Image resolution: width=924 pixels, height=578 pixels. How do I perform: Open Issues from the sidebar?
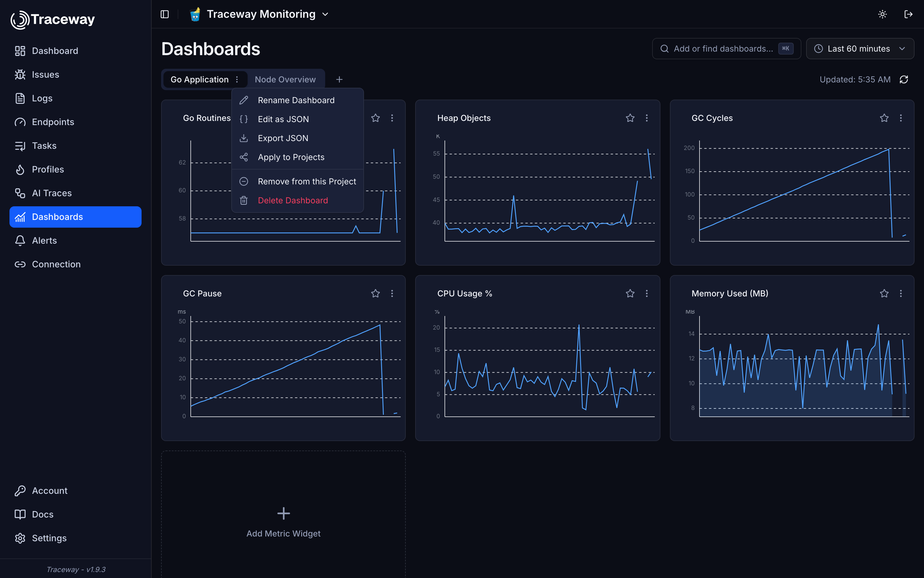pyautogui.click(x=76, y=74)
